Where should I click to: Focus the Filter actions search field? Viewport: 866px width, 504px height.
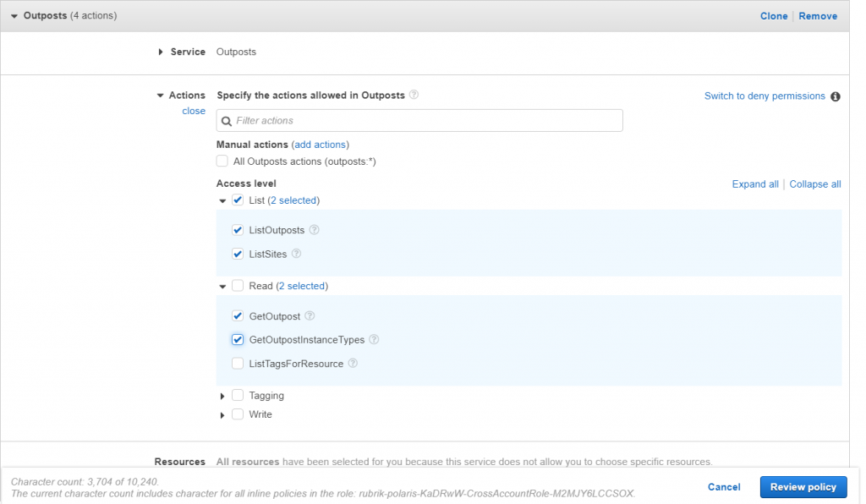tap(419, 120)
